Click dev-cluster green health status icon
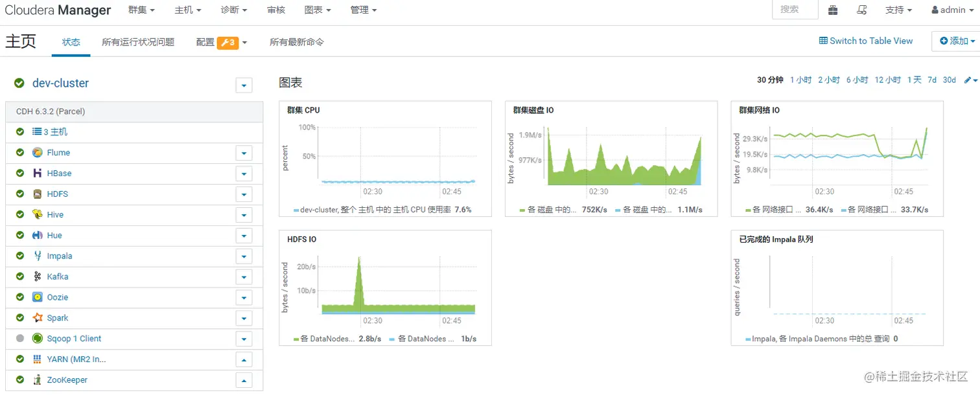The width and height of the screenshot is (980, 395). tap(19, 84)
